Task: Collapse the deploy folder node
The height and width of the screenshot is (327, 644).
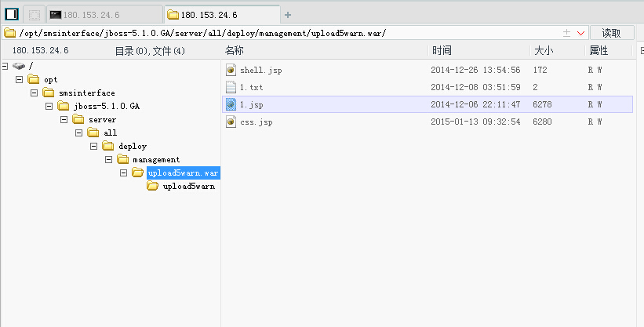Action: [x=93, y=146]
